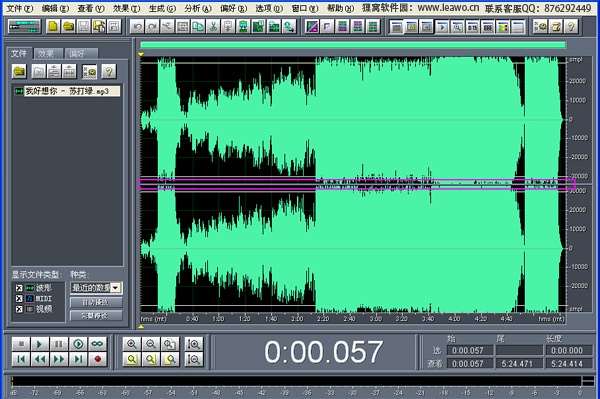Image resolution: width=600 pixels, height=399 pixels.
Task: Open the 编辑(E) menu
Action: click(55, 8)
